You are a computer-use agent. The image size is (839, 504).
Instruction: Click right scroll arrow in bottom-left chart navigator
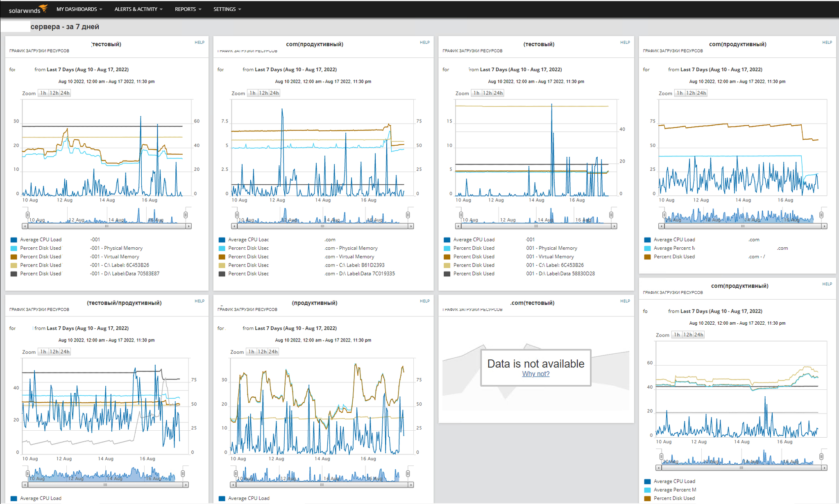(186, 485)
